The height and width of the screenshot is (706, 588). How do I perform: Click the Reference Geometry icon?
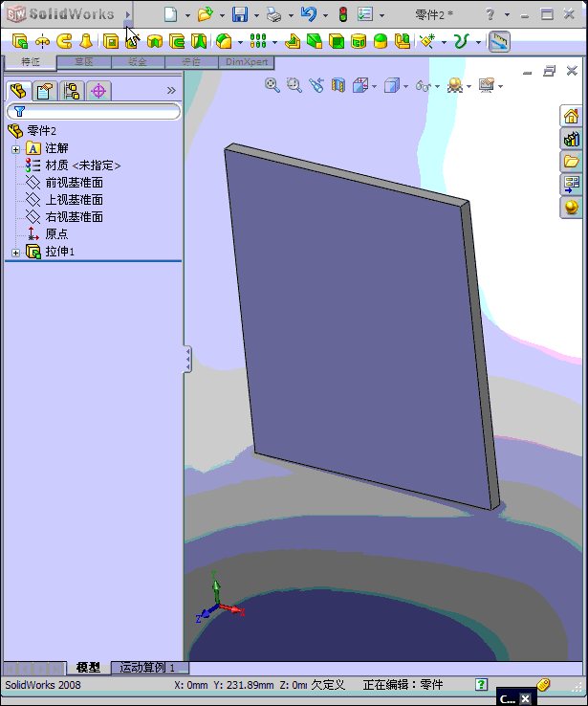tap(427, 41)
